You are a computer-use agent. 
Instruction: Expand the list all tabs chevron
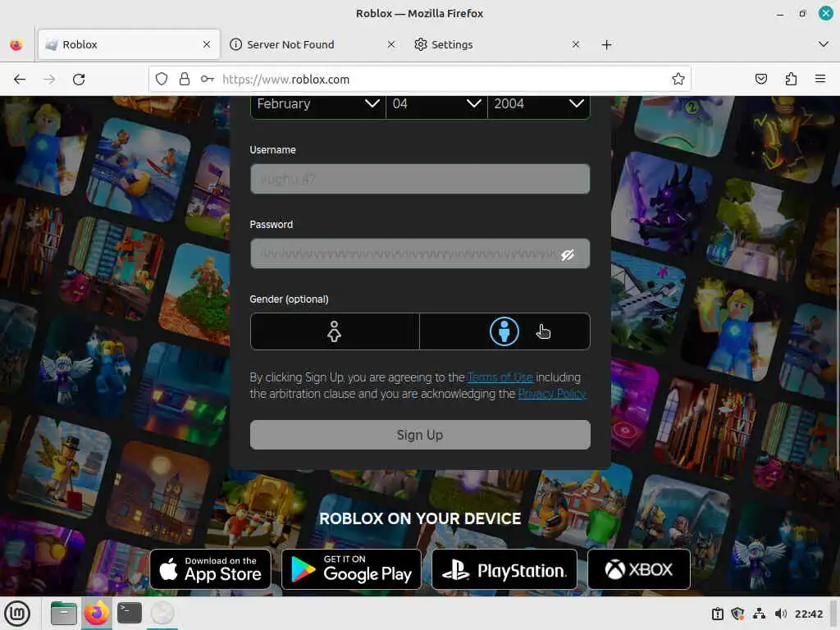pos(824,44)
